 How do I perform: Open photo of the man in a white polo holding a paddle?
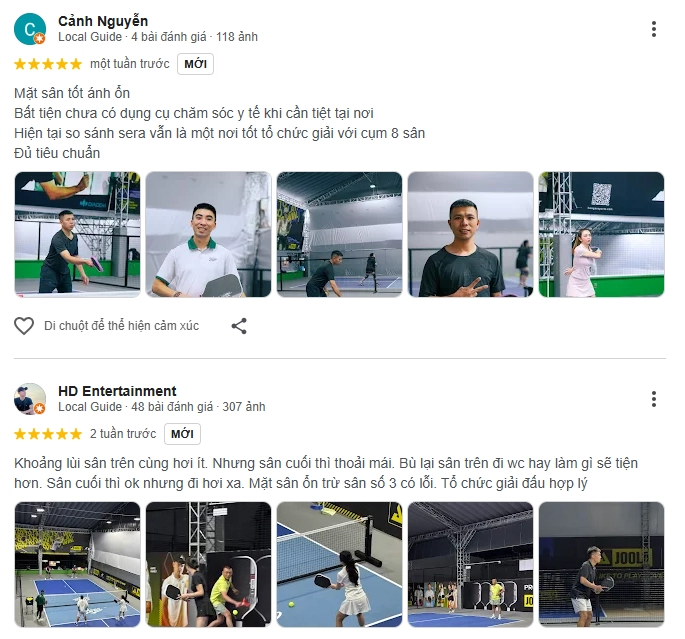(x=208, y=235)
